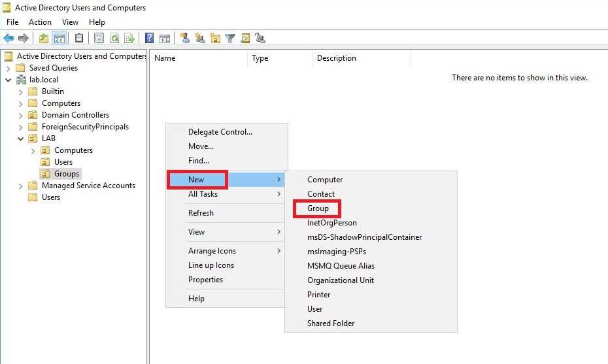Click the new organizational unit toolbar icon
The height and width of the screenshot is (364, 608).
tap(215, 38)
